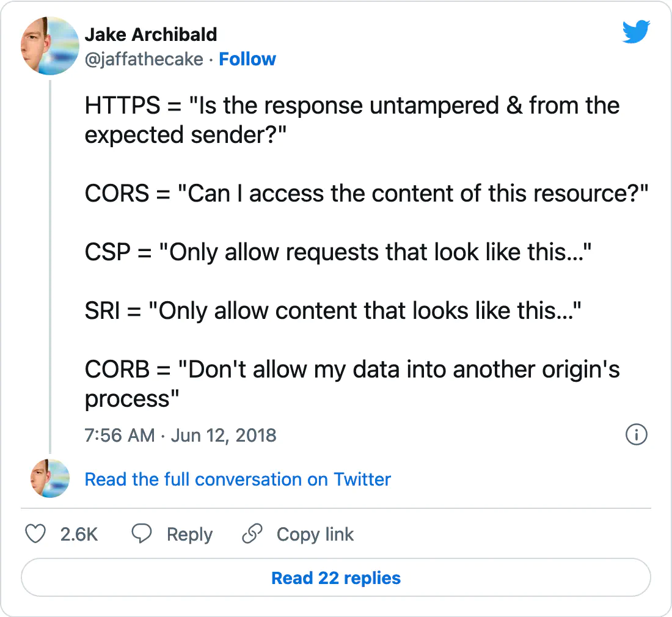Click the heart like icon
Image resolution: width=672 pixels, height=617 pixels.
[35, 534]
